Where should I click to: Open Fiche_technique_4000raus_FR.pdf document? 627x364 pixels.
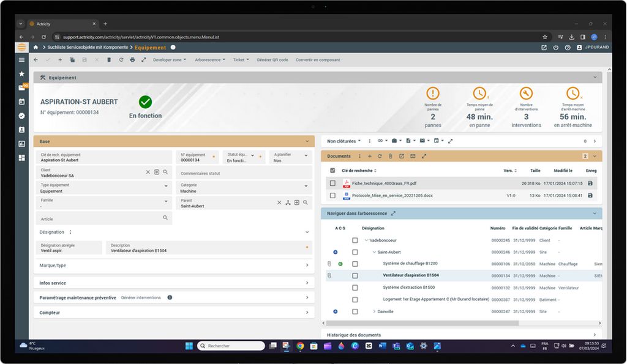pyautogui.click(x=384, y=184)
